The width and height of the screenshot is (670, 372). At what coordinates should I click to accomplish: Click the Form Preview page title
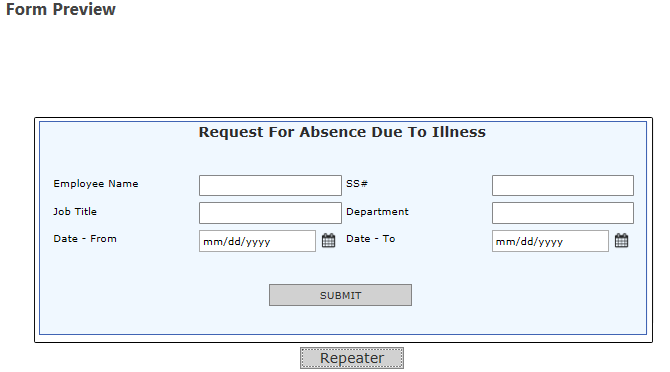tap(61, 9)
